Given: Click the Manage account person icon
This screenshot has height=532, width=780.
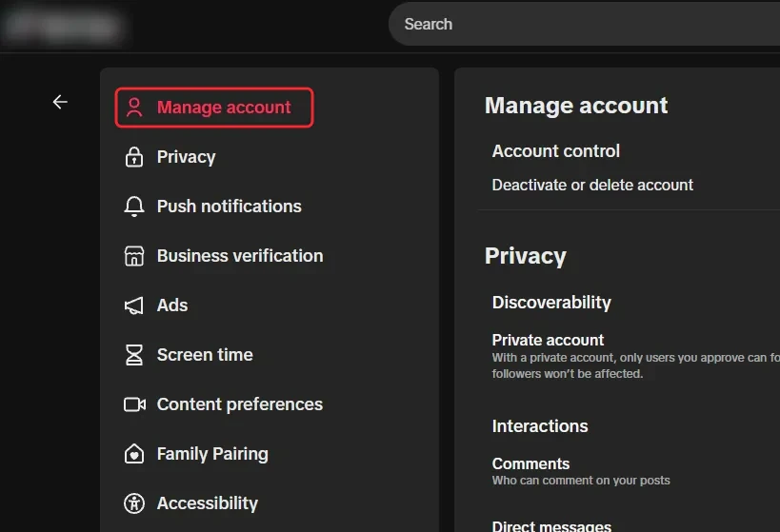Looking at the screenshot, I should [x=134, y=108].
